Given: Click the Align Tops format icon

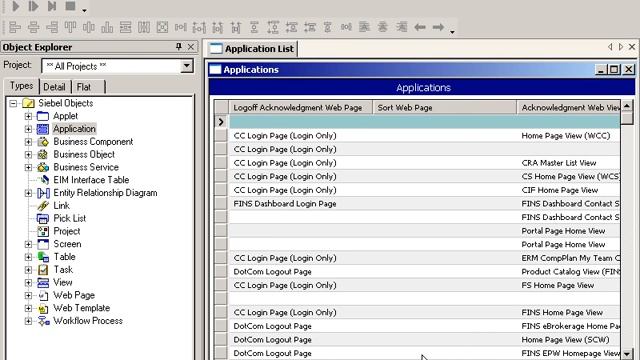Looking at the screenshot, I should pos(70,27).
